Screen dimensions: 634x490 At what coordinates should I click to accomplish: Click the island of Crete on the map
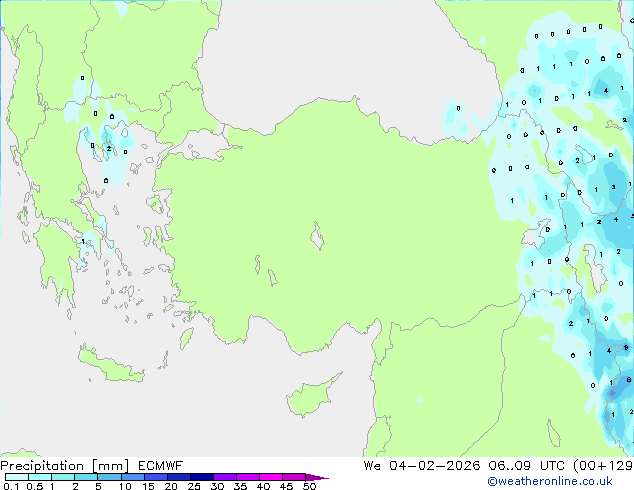coord(110,364)
